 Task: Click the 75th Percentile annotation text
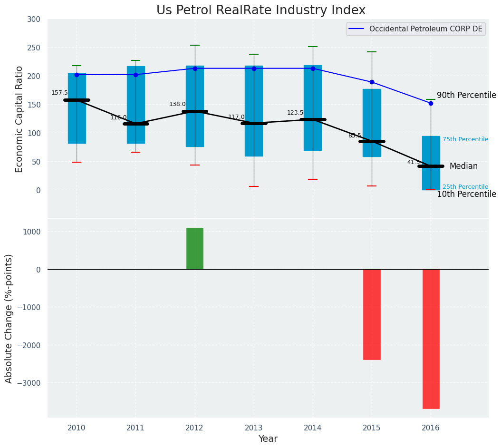(465, 139)
